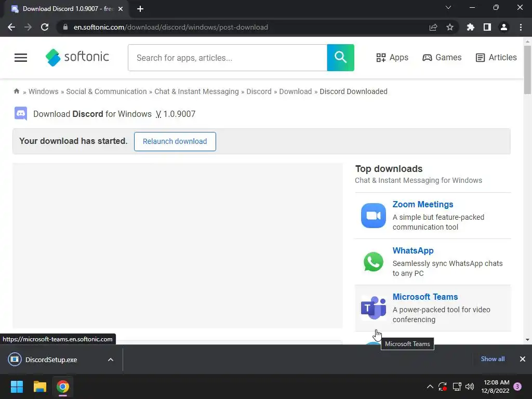
Task: Click the Microsoft Teams app icon
Action: (373, 308)
